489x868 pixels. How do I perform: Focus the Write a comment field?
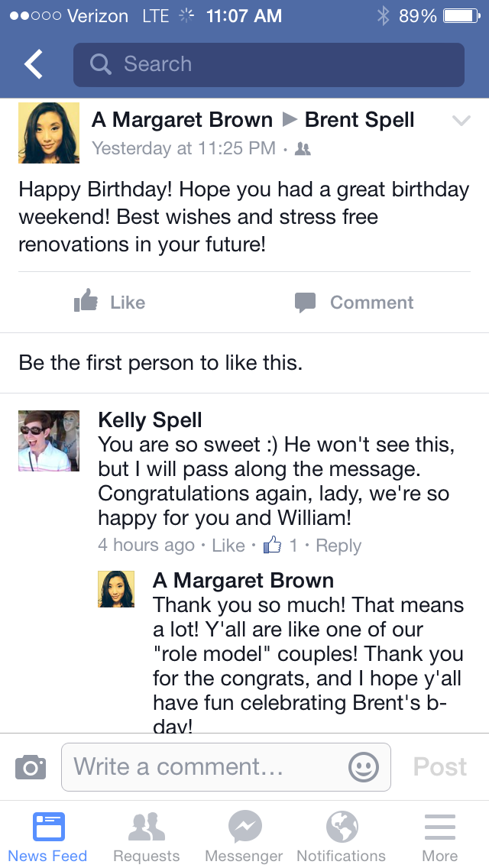point(206,766)
